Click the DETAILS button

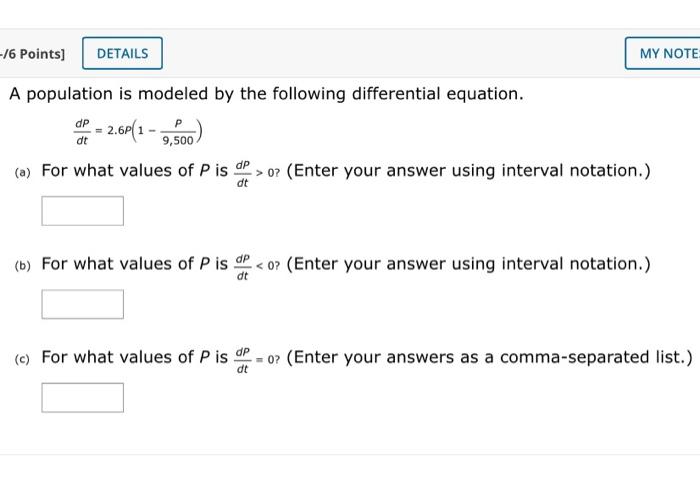[x=122, y=53]
